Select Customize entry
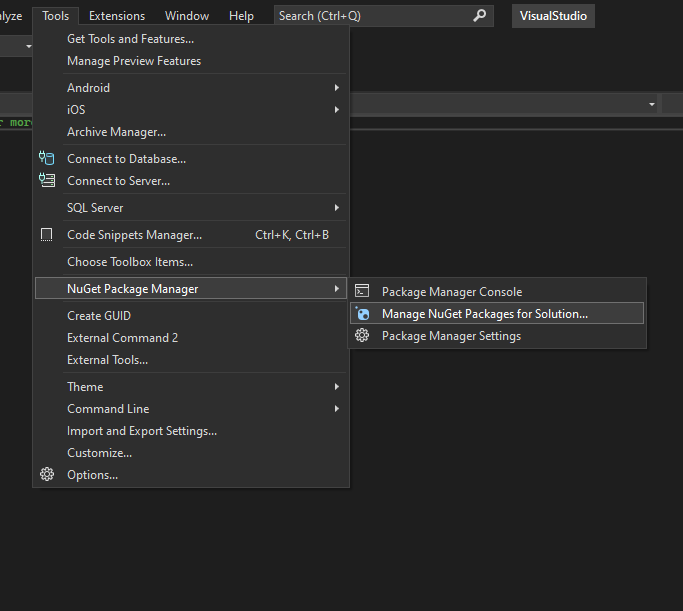The width and height of the screenshot is (683, 611). 191,453
